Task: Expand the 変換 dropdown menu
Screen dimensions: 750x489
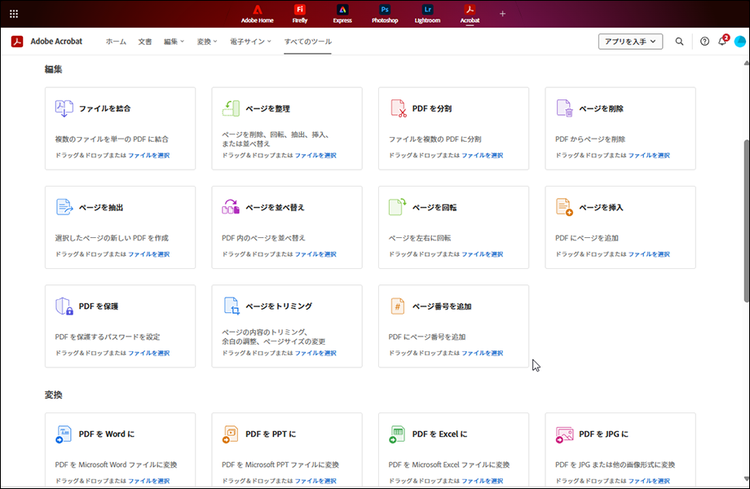Action: pyautogui.click(x=207, y=41)
